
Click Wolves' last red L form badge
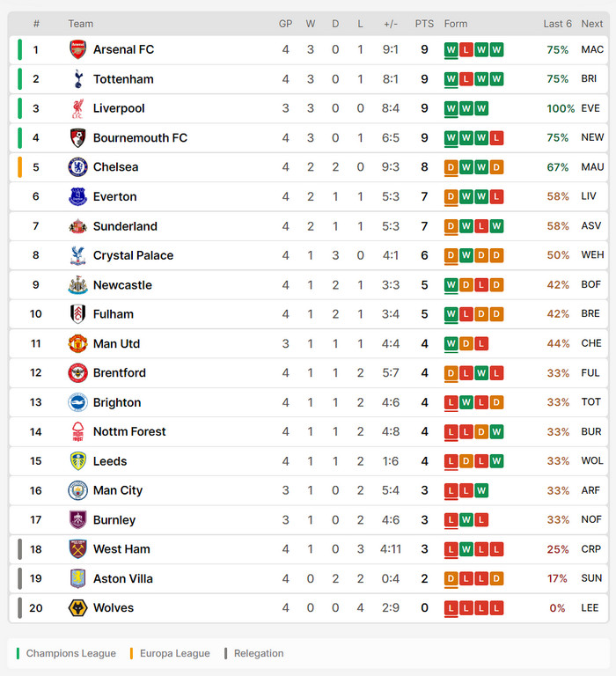click(x=496, y=607)
